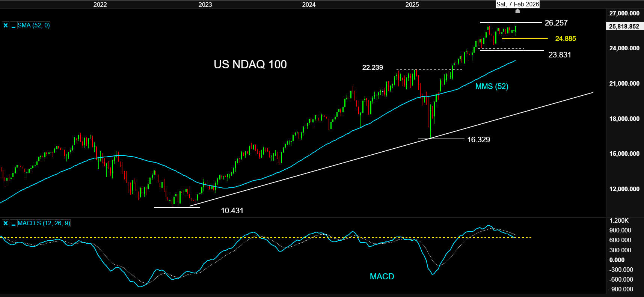Viewport: 644px width, 297px height.
Task: Click the 21,000.000 price axis label
Action: 624,83
